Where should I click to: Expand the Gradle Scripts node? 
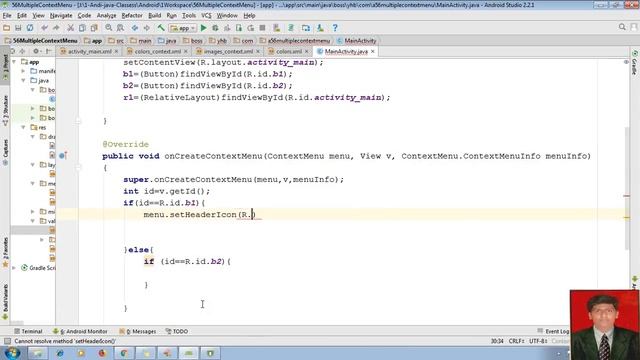(x=14, y=268)
